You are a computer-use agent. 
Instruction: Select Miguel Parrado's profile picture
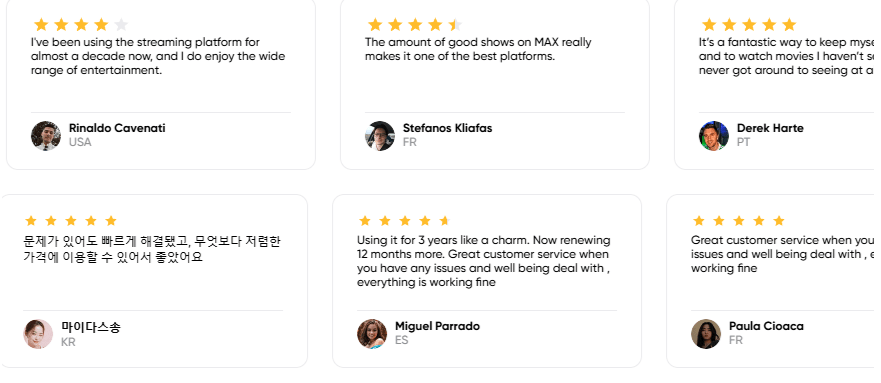coord(372,334)
